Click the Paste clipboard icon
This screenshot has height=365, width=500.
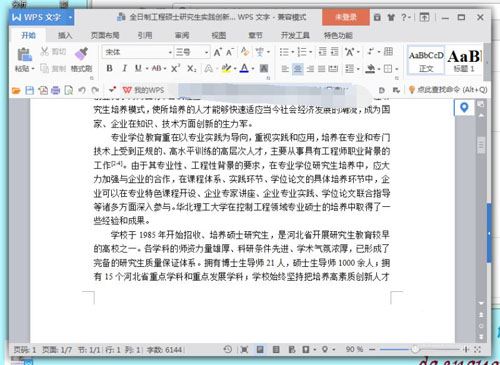pos(24,54)
